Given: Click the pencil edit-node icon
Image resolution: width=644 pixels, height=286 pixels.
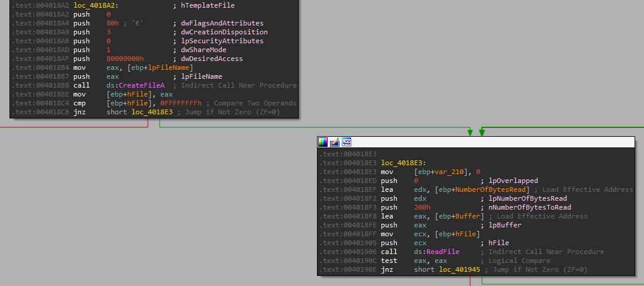Looking at the screenshot, I should (335, 142).
